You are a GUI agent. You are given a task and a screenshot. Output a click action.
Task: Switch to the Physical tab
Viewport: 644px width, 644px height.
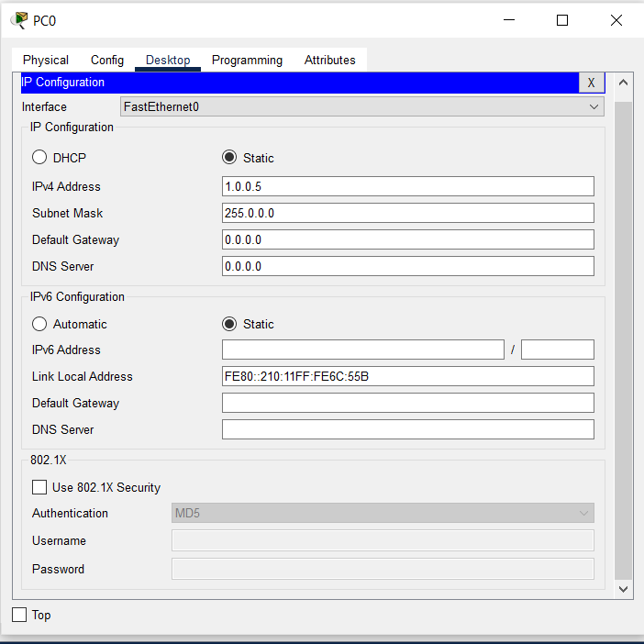46,60
